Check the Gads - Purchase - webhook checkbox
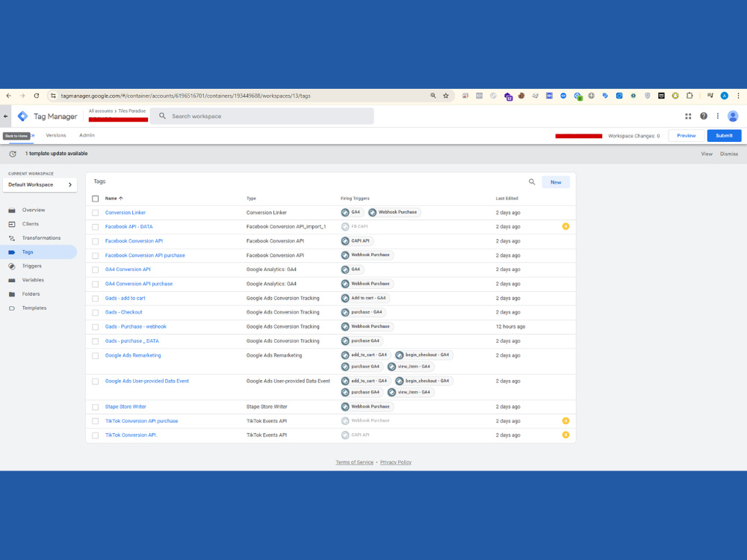The height and width of the screenshot is (560, 747). pyautogui.click(x=96, y=327)
